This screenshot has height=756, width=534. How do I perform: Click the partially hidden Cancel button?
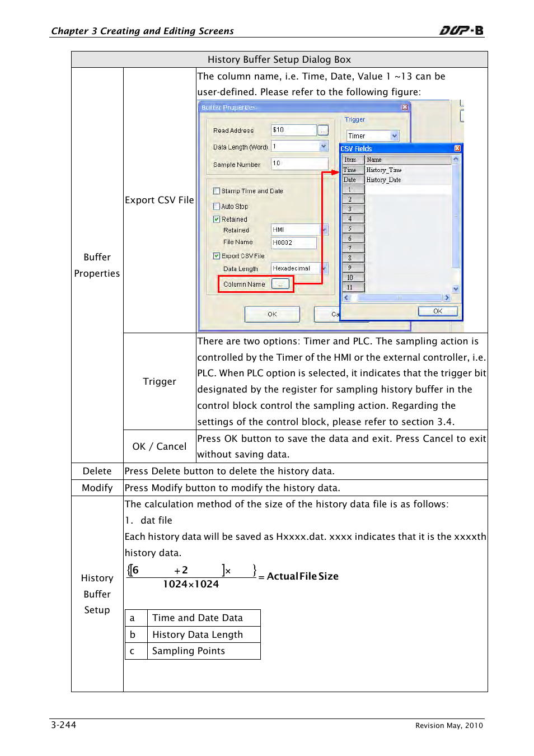[327, 314]
